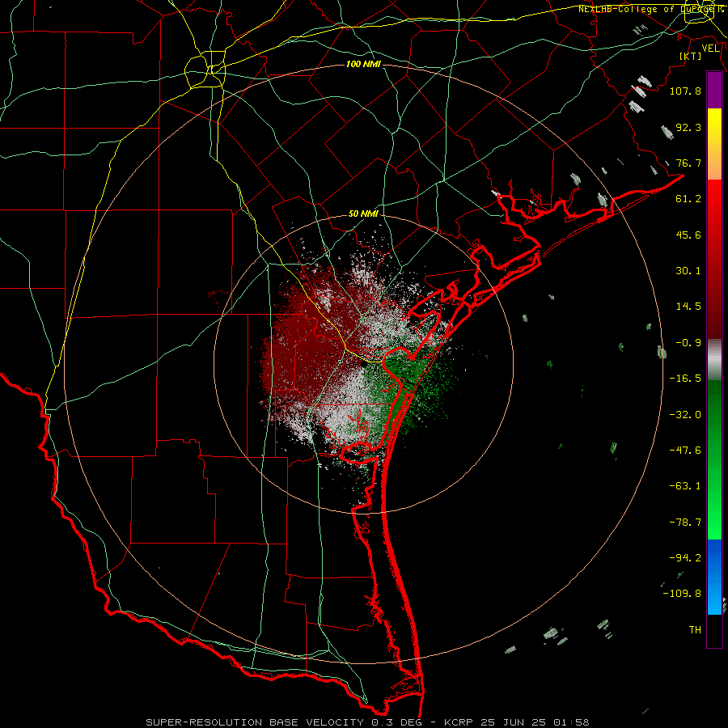Click the radar site dot at the rings' center
728x728 pixels.
(x=363, y=365)
